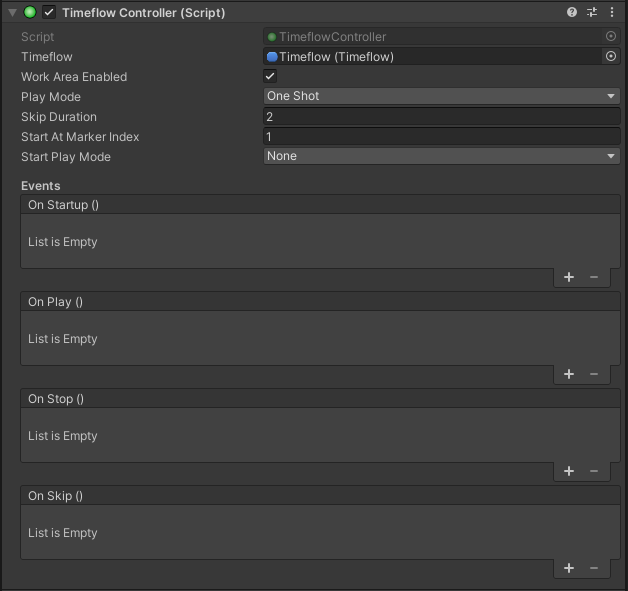Add a listener to On Startup
The height and width of the screenshot is (591, 628).
point(569,277)
